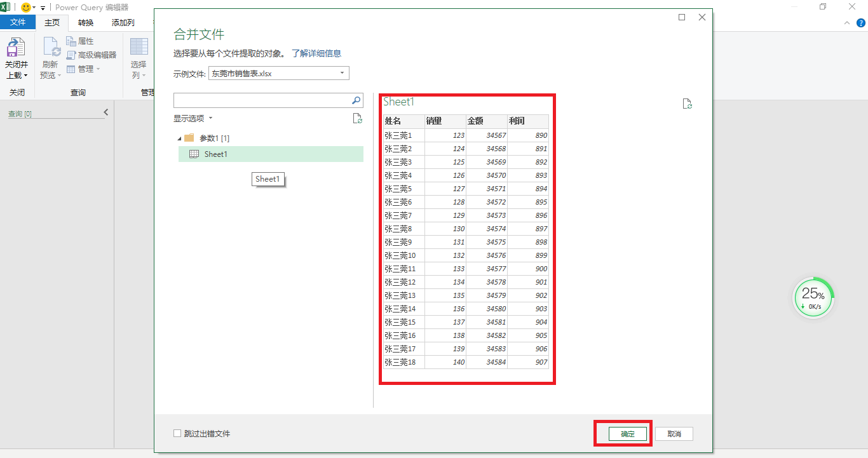Confirm the merge with the 确定 button

point(627,434)
